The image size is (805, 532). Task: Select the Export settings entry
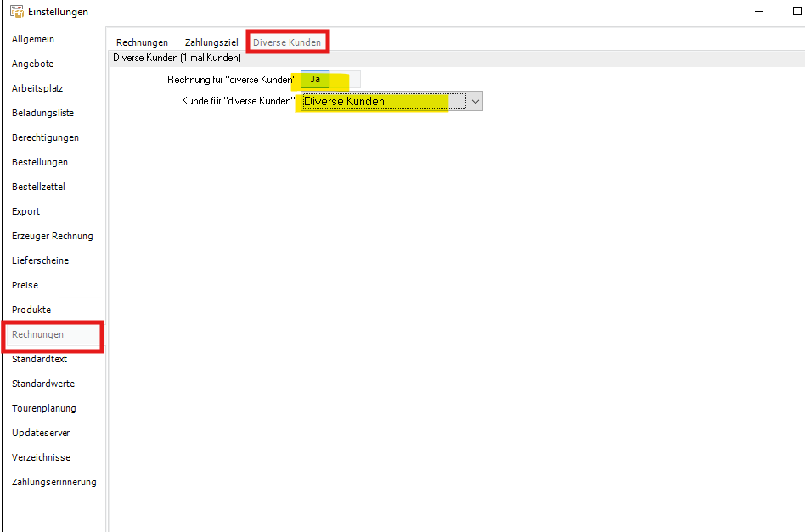[25, 211]
